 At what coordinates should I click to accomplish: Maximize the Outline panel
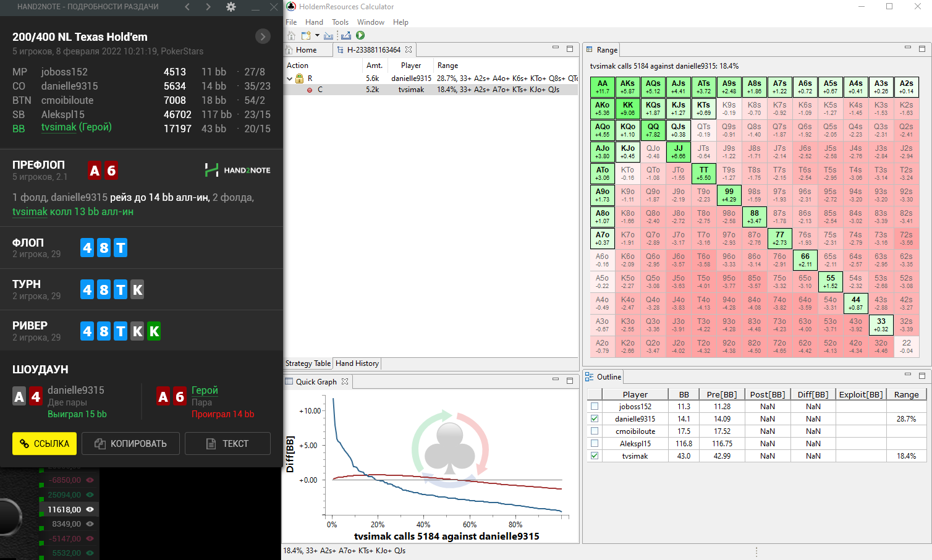tap(922, 375)
